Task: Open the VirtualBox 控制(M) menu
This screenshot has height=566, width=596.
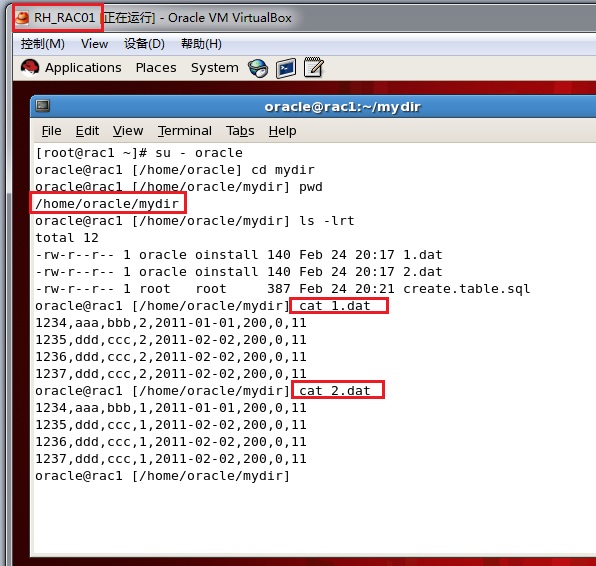Action: point(43,44)
